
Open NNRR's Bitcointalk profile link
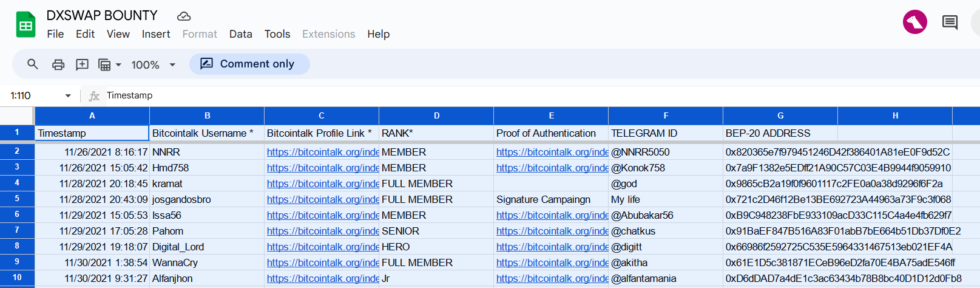coord(323,152)
